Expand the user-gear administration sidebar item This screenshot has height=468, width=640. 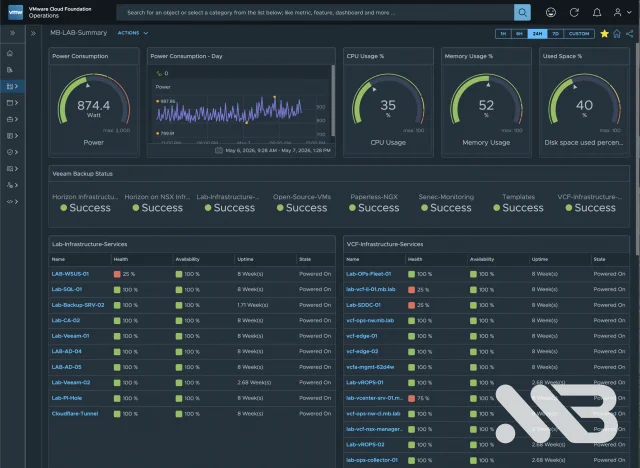[x=12, y=185]
